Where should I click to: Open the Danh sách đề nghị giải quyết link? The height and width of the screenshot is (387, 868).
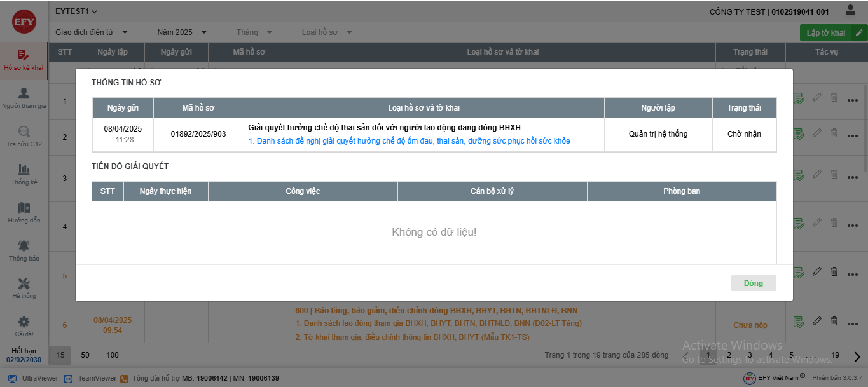coord(409,141)
